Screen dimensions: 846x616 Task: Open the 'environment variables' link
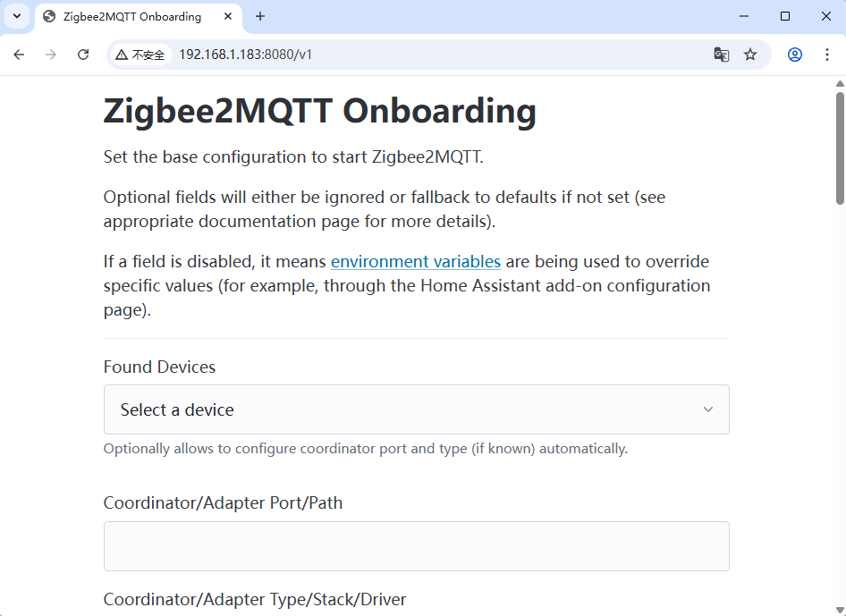[415, 261]
